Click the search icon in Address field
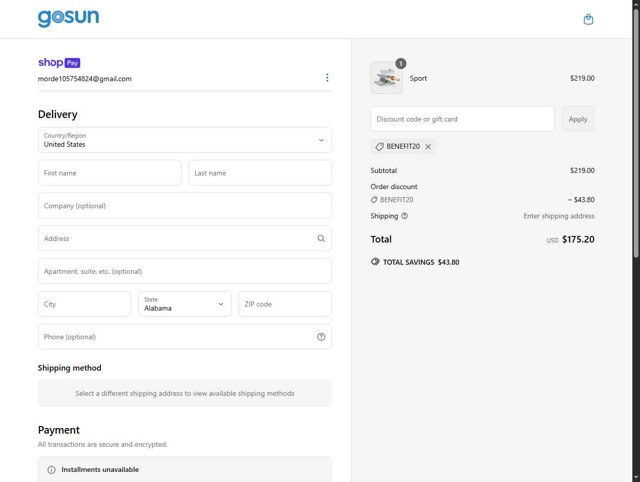The width and height of the screenshot is (640, 482). pos(321,238)
